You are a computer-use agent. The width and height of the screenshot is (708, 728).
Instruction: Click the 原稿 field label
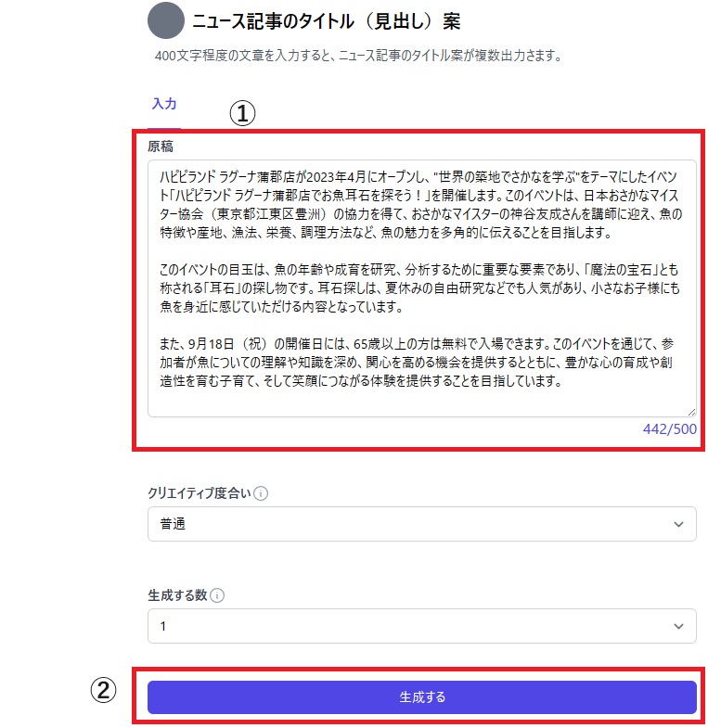pyautogui.click(x=161, y=147)
